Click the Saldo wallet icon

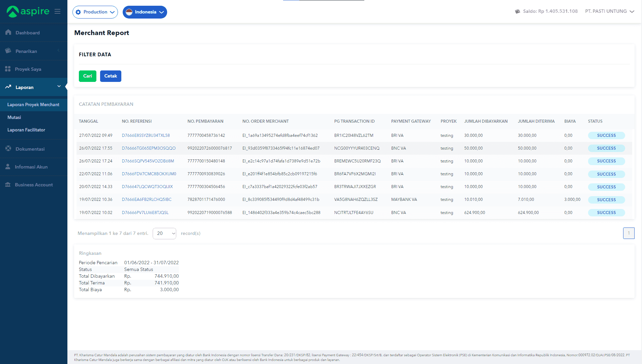tap(518, 11)
